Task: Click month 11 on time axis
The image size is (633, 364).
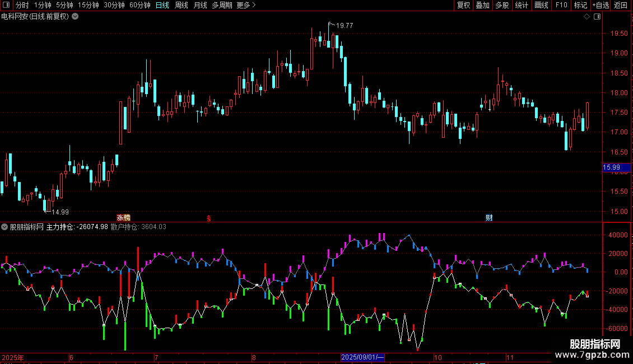Action: coord(510,357)
